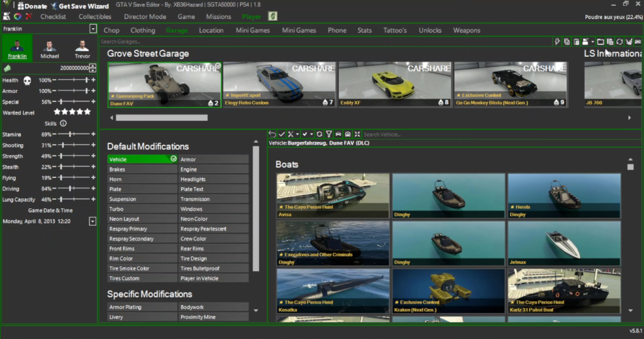Click the Search Vehicle input field
Screen dimensions: 644x339
tap(501, 135)
